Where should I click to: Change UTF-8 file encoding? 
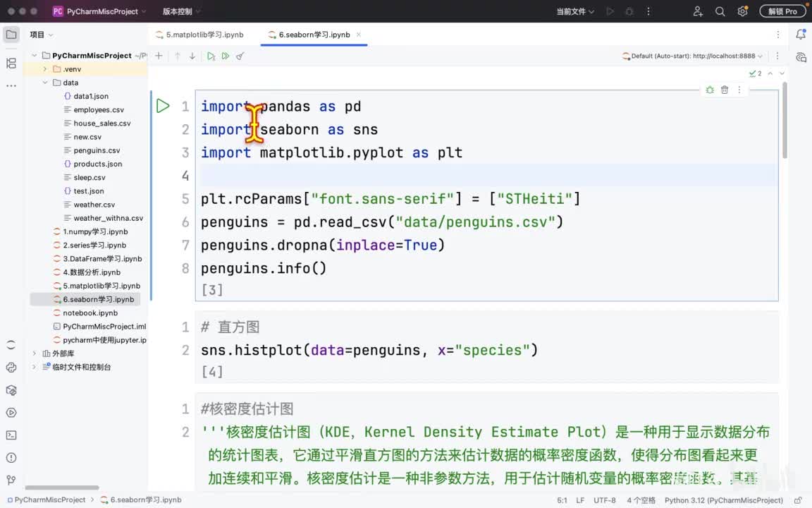604,500
